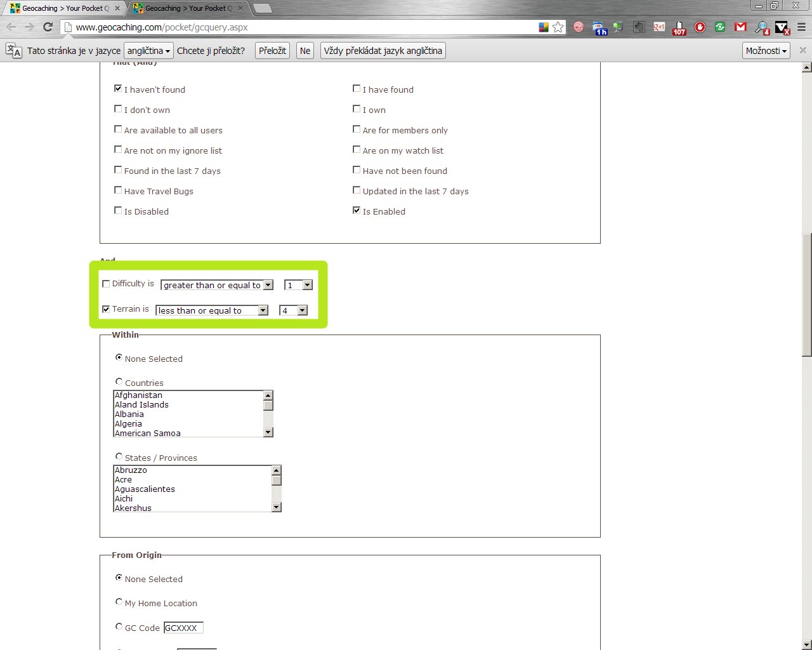Image resolution: width=812 pixels, height=650 pixels.
Task: Check Have not been found checkbox
Action: click(x=357, y=170)
